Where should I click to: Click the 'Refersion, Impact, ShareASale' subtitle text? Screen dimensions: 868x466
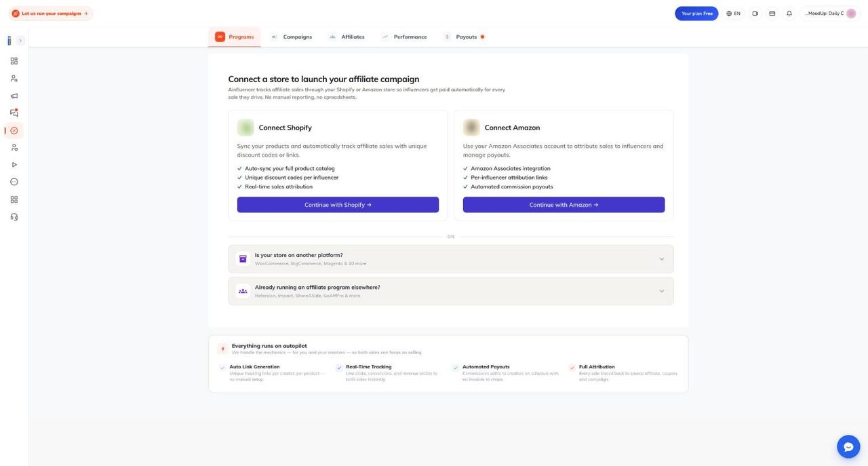click(x=307, y=296)
